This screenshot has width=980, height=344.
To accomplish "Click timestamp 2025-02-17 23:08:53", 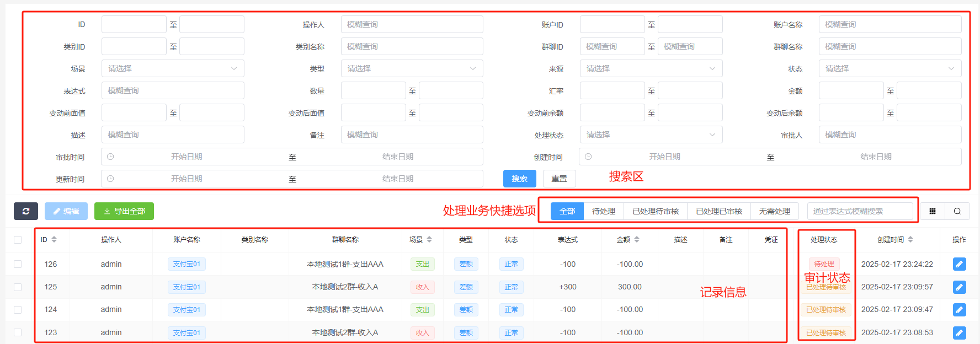I will (x=897, y=332).
